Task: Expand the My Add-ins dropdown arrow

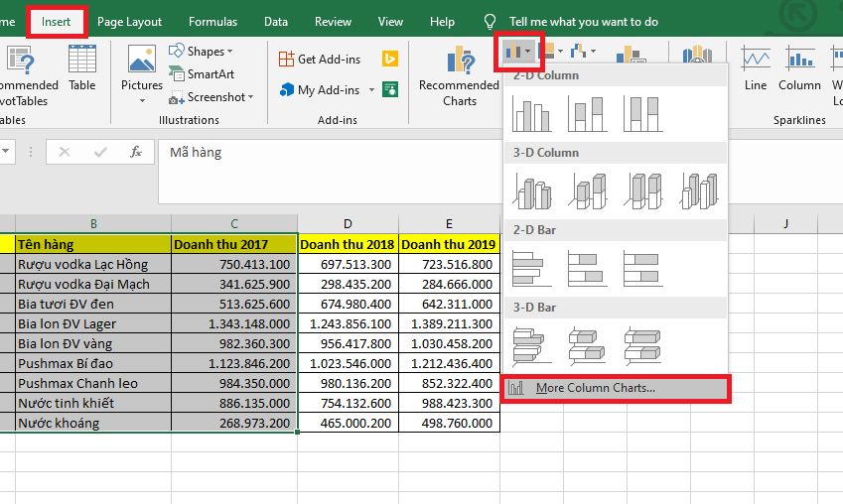Action: click(x=371, y=90)
